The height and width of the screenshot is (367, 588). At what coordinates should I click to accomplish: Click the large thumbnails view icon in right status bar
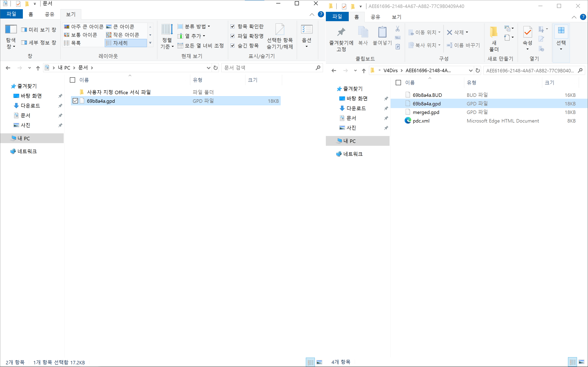pyautogui.click(x=581, y=362)
